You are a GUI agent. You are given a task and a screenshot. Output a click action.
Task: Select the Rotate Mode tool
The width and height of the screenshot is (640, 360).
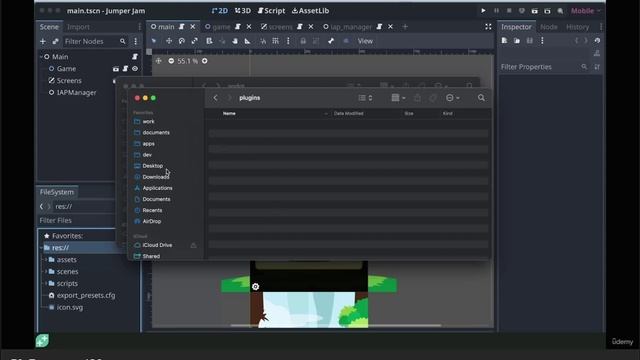pyautogui.click(x=182, y=41)
